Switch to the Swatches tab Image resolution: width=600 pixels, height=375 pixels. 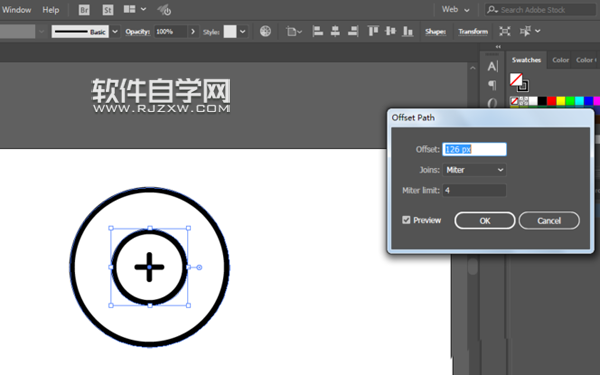pyautogui.click(x=527, y=60)
